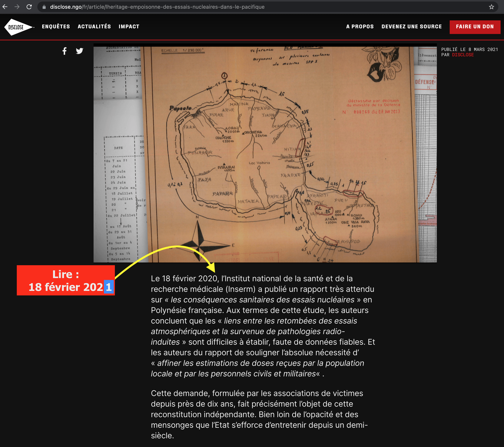Open the A propos page
504x447 pixels.
tap(360, 27)
